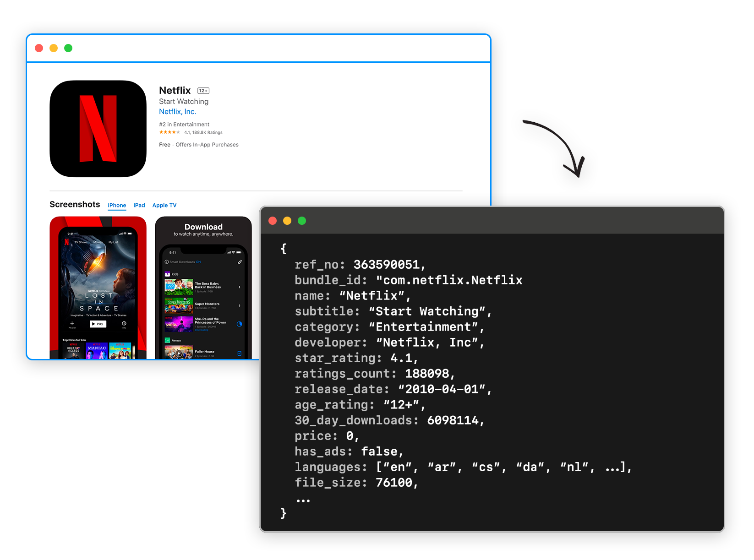Tap the Info icon under Lost in Space
This screenshot has height=560, width=754.
(124, 323)
